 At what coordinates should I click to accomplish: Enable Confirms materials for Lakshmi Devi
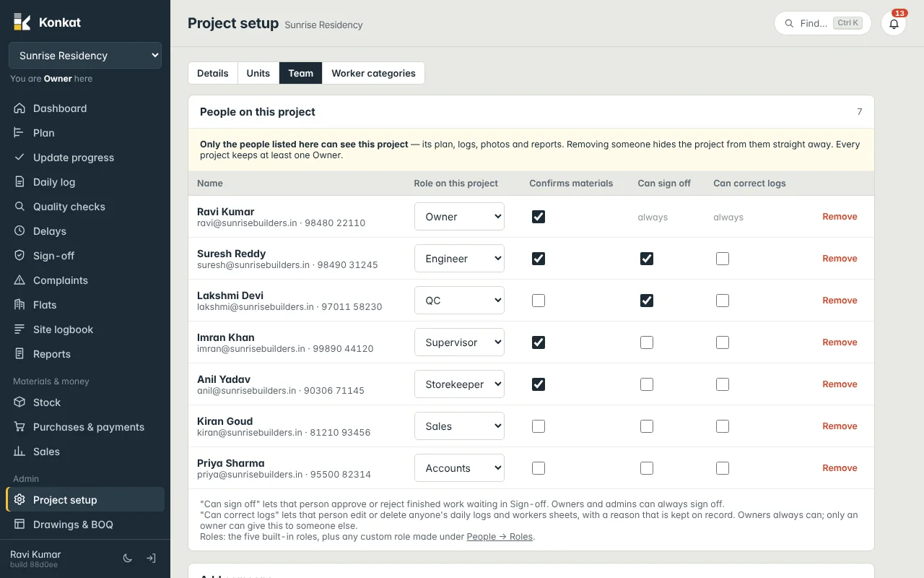(x=539, y=301)
